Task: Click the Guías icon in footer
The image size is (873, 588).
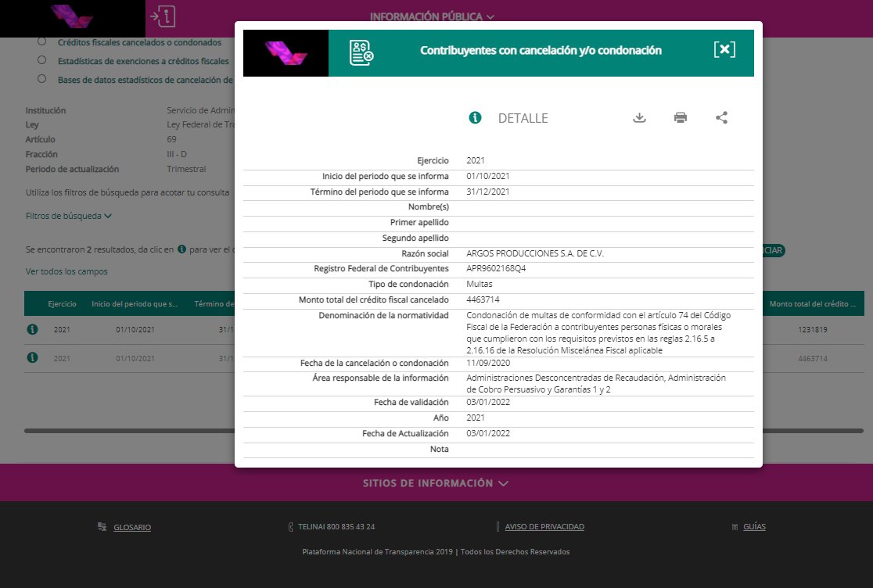Action: pos(735,527)
